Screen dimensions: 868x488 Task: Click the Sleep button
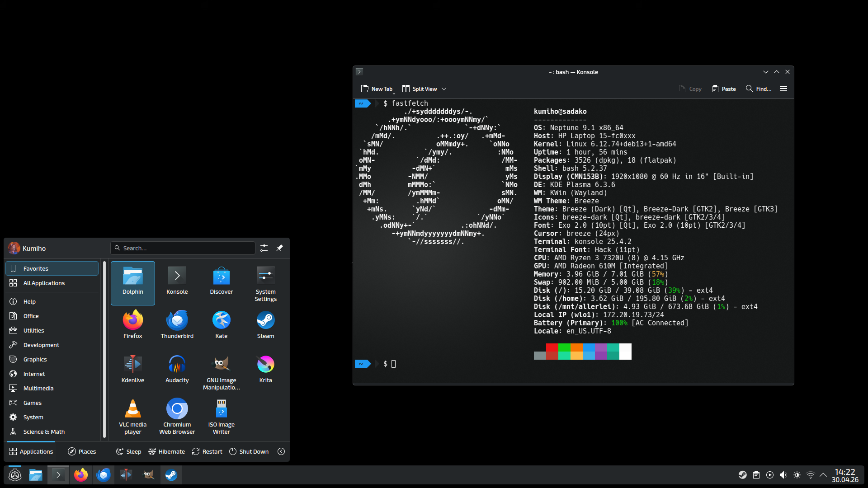[x=129, y=451]
